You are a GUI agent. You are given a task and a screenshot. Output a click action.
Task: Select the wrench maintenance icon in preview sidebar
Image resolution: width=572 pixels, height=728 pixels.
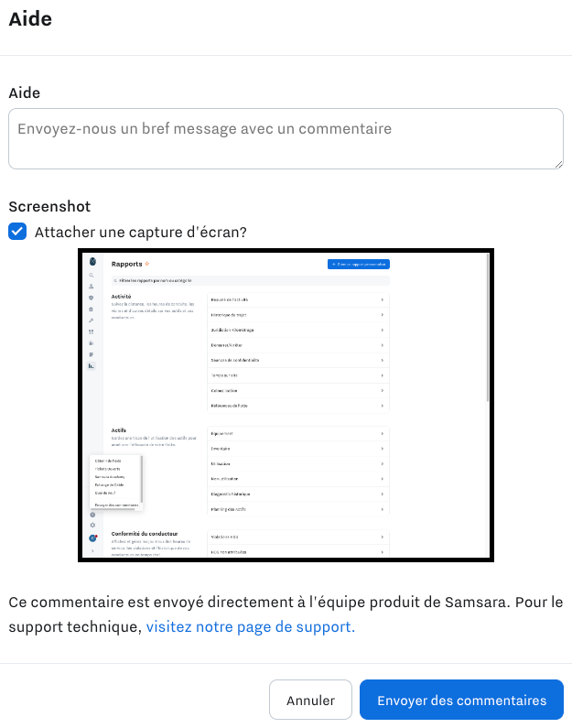pos(92,321)
